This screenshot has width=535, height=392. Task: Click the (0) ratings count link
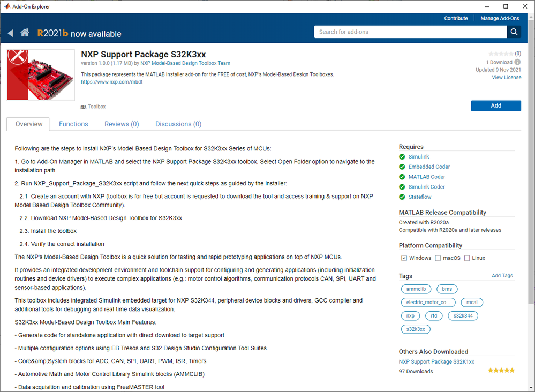pos(518,54)
